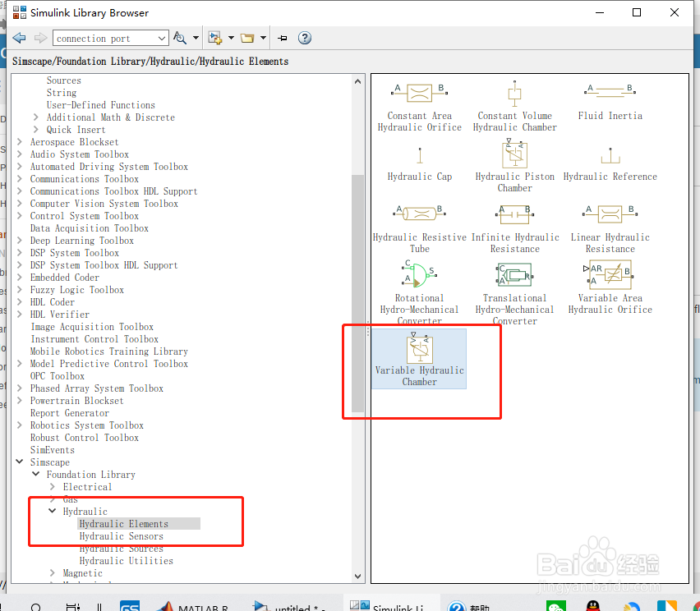Expand Additional Math & Discrete node
The height and width of the screenshot is (611, 700).
click(x=35, y=117)
